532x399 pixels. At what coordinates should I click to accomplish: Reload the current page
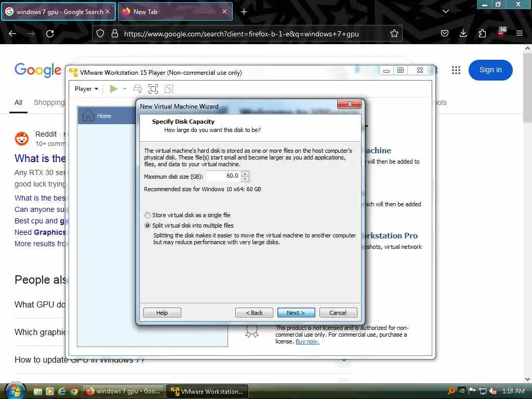pos(50,34)
